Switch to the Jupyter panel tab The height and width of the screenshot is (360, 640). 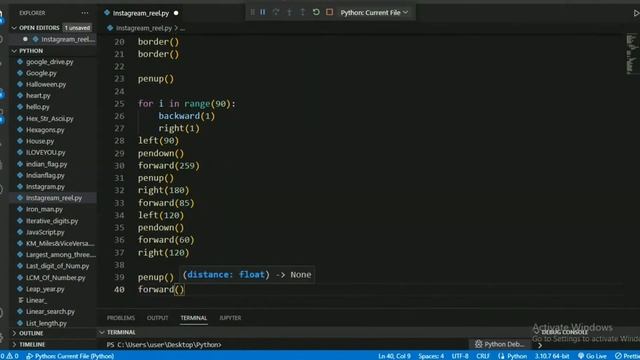tap(230, 318)
